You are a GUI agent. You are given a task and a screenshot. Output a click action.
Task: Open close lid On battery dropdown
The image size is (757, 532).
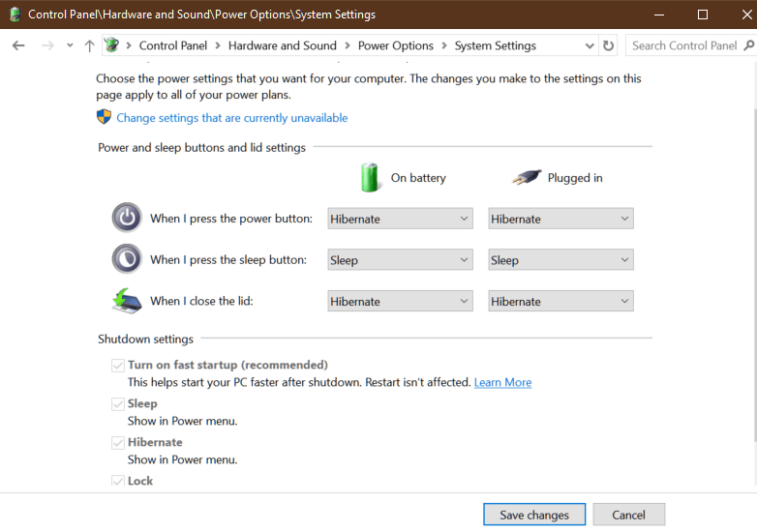tap(400, 301)
